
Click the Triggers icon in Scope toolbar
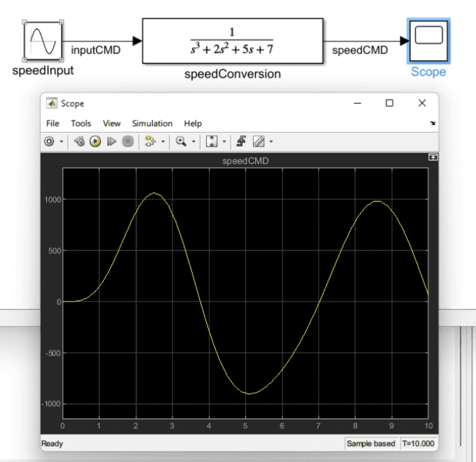pyautogui.click(x=241, y=141)
